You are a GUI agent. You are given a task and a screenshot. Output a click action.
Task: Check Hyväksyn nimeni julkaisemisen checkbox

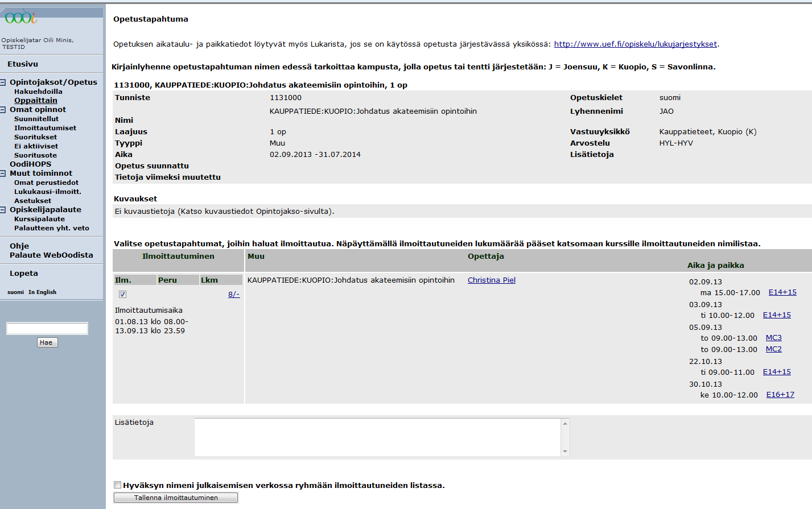coord(117,485)
